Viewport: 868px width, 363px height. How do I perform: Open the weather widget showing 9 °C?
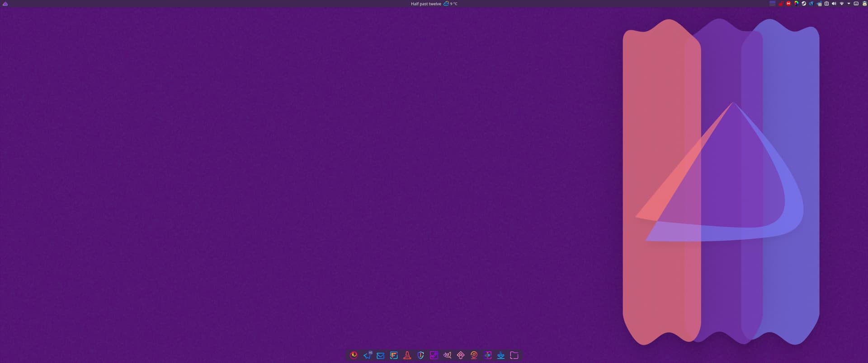click(450, 4)
